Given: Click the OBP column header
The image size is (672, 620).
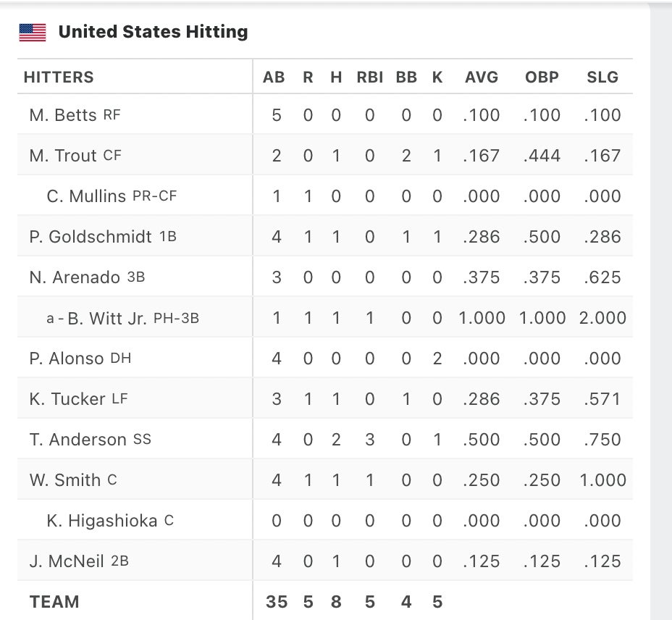Looking at the screenshot, I should (x=542, y=77).
